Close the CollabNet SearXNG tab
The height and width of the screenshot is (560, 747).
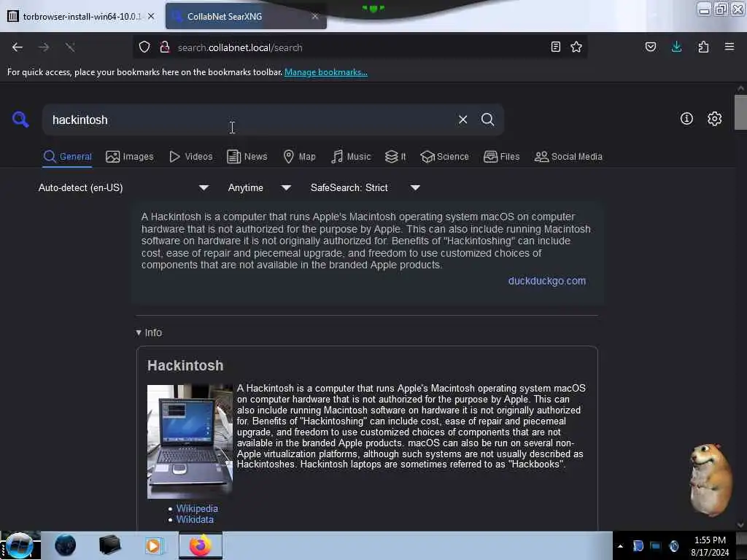[x=315, y=16]
